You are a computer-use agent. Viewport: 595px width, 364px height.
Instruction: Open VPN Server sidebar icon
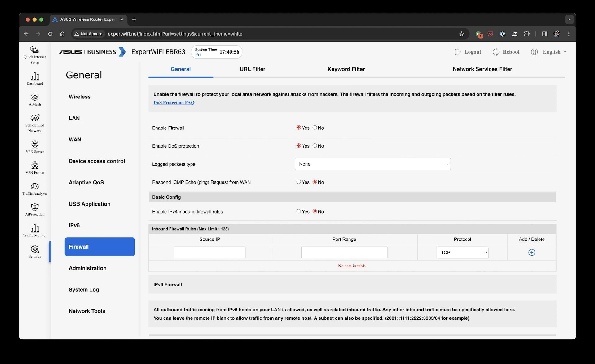[x=35, y=147]
